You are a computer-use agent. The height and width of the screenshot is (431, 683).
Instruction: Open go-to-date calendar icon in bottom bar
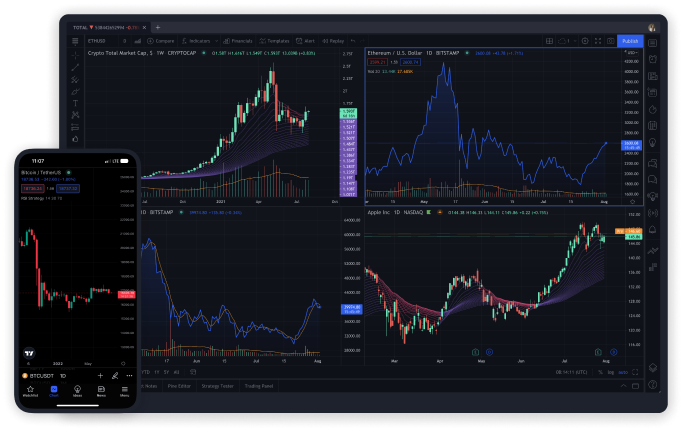coord(193,372)
